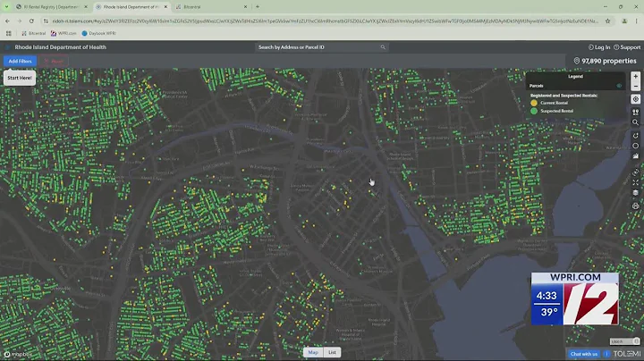Locate my position on the map

click(635, 99)
